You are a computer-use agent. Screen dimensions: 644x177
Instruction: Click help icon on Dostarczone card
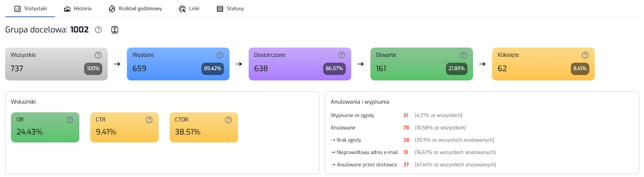[x=342, y=55]
